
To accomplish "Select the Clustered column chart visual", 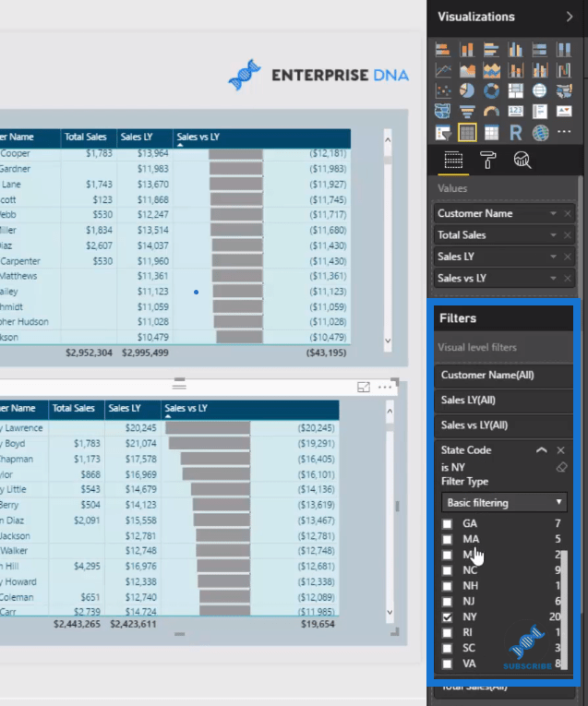I will pos(515,50).
